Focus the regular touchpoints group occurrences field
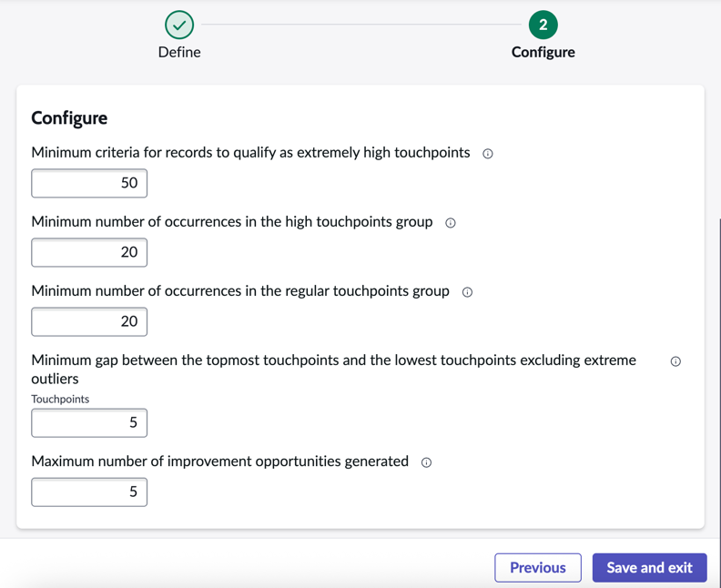The image size is (721, 588). pos(89,322)
